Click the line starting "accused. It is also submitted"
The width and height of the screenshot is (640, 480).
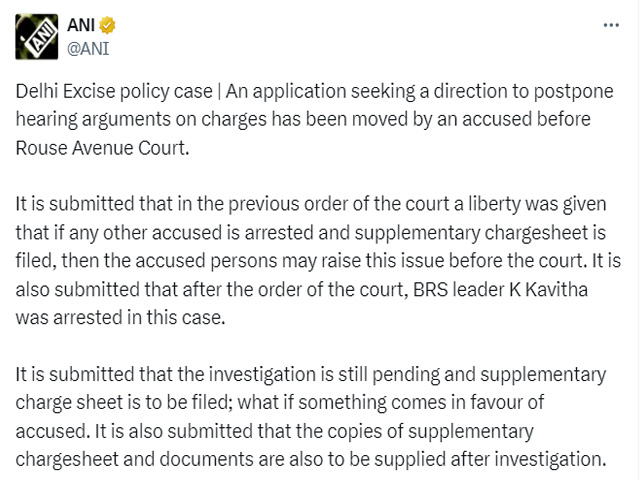coord(274,432)
